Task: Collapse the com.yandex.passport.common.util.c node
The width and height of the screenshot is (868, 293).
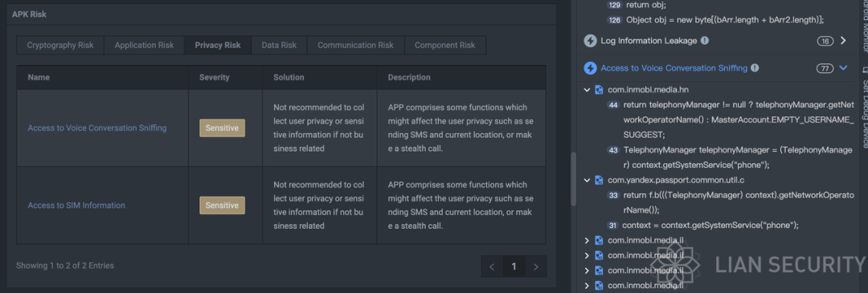Action: point(588,181)
